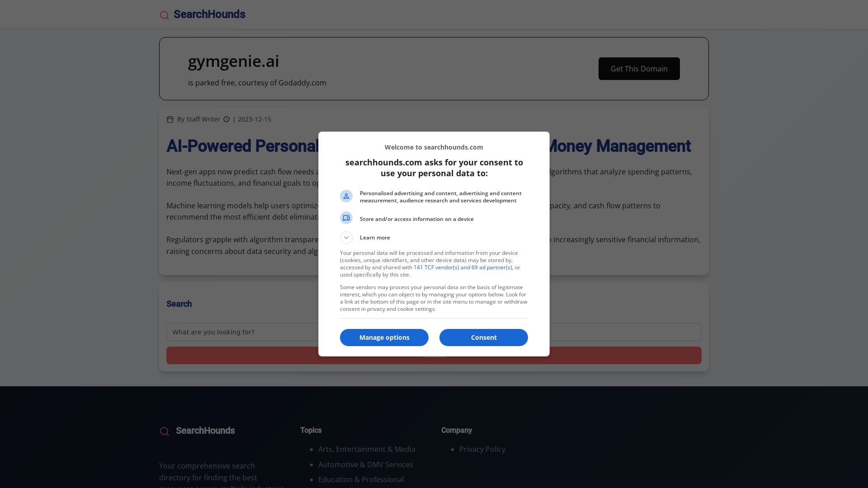Open Arts, Entertainment & Media topic
The image size is (868, 488).
tap(367, 449)
